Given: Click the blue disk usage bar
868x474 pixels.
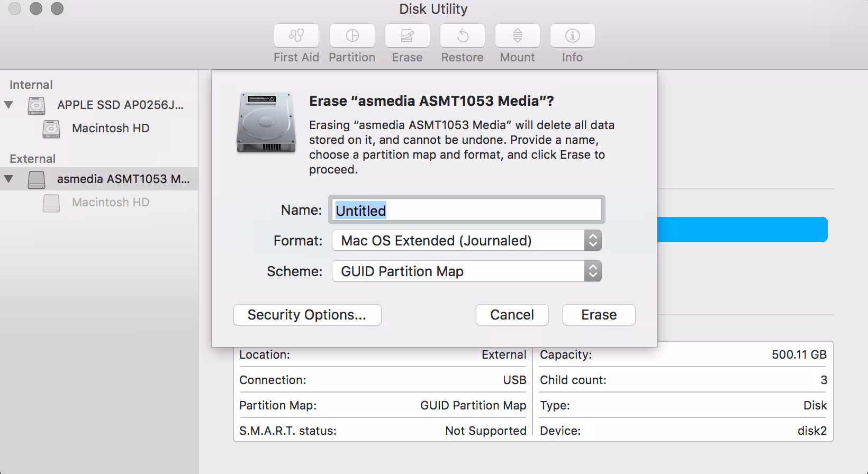Looking at the screenshot, I should 742,230.
